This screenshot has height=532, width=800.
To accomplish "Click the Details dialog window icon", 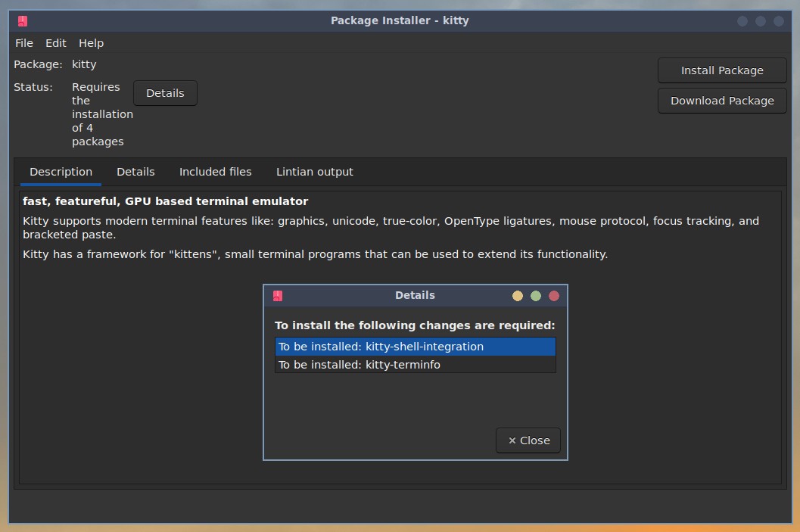I will (x=278, y=296).
